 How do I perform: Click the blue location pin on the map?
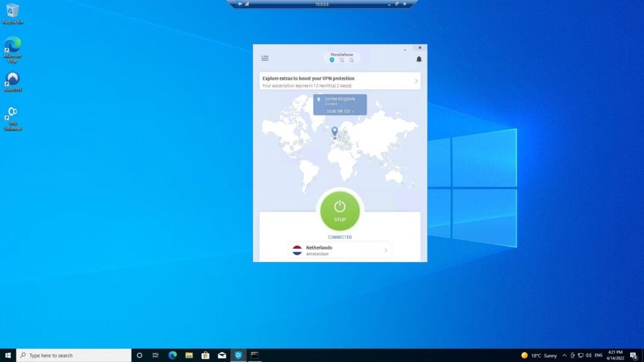(x=335, y=131)
